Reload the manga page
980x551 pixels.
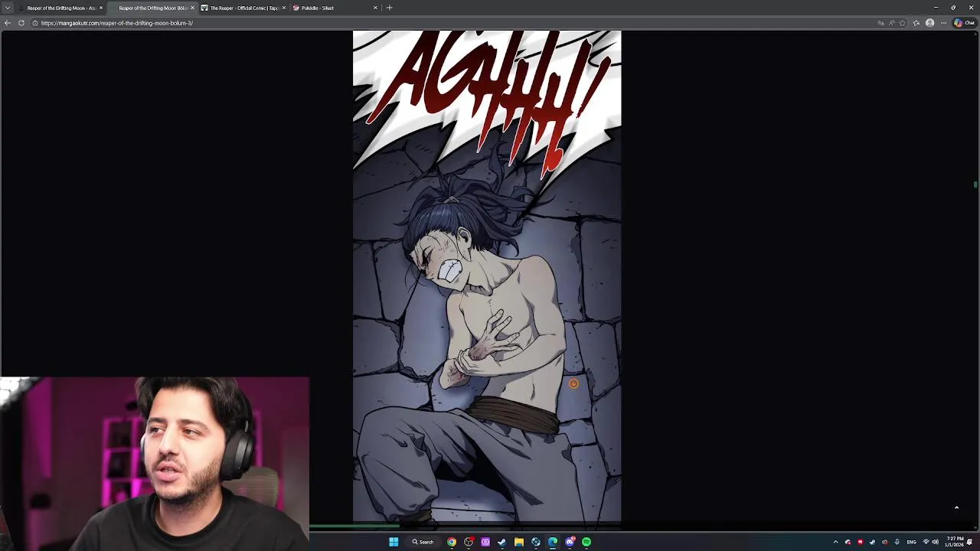click(x=21, y=23)
